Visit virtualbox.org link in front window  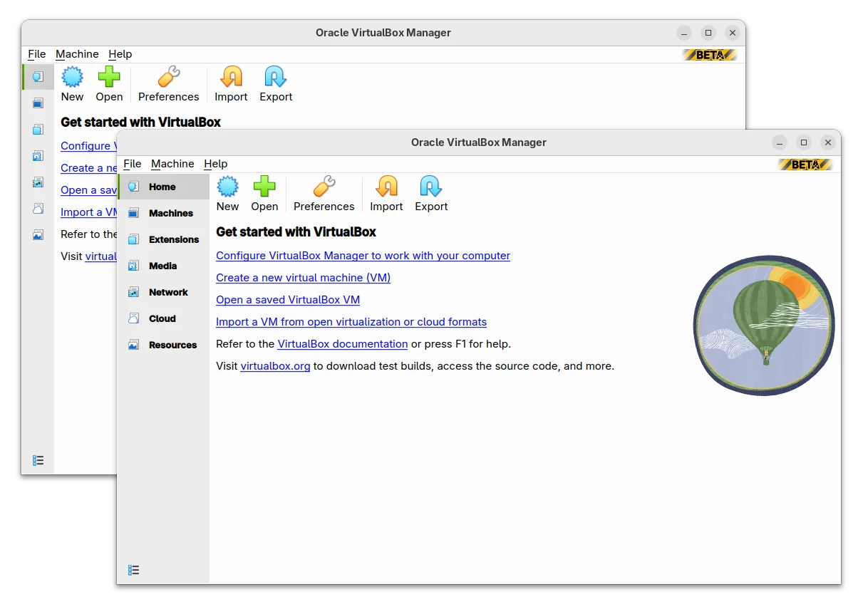[275, 365]
